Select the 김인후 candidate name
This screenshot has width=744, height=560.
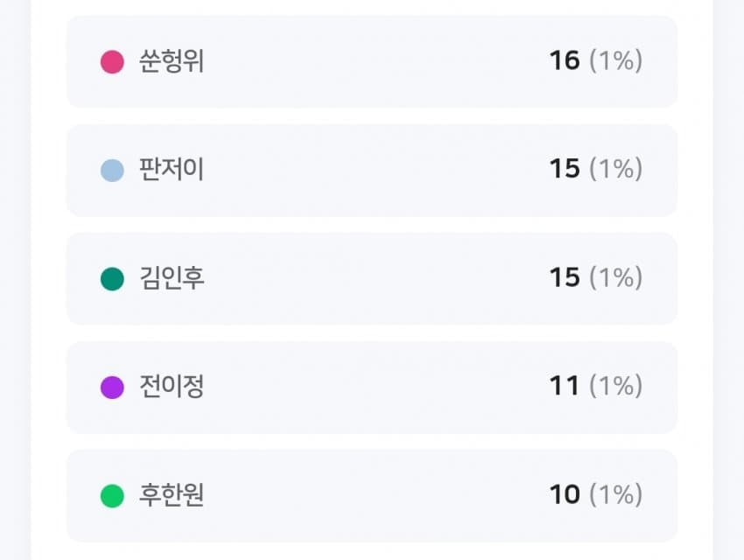[x=172, y=278]
